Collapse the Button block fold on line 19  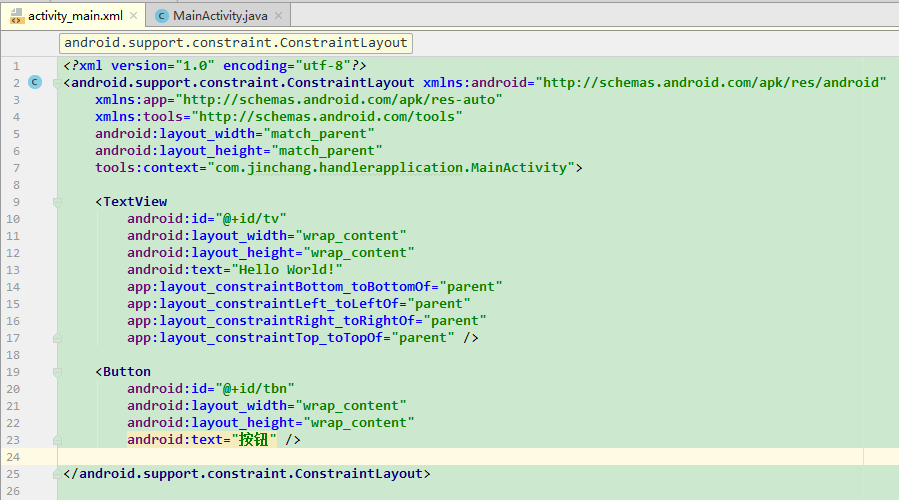[57, 372]
